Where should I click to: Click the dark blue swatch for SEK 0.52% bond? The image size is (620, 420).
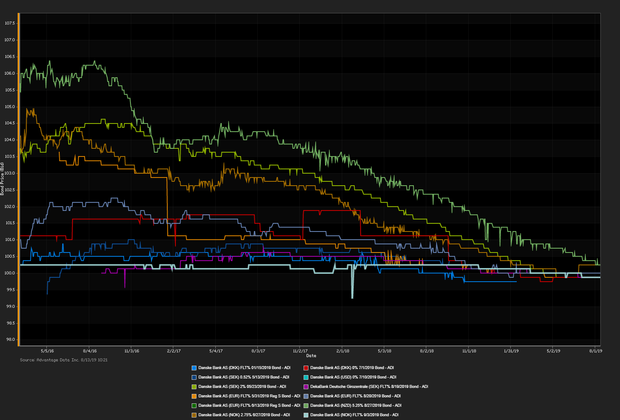pos(194,377)
